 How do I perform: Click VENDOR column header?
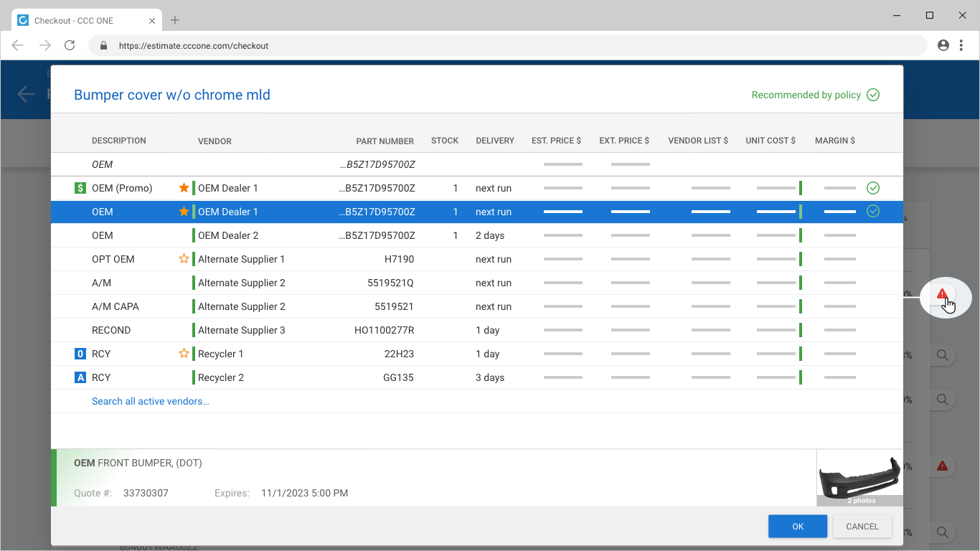pos(215,141)
